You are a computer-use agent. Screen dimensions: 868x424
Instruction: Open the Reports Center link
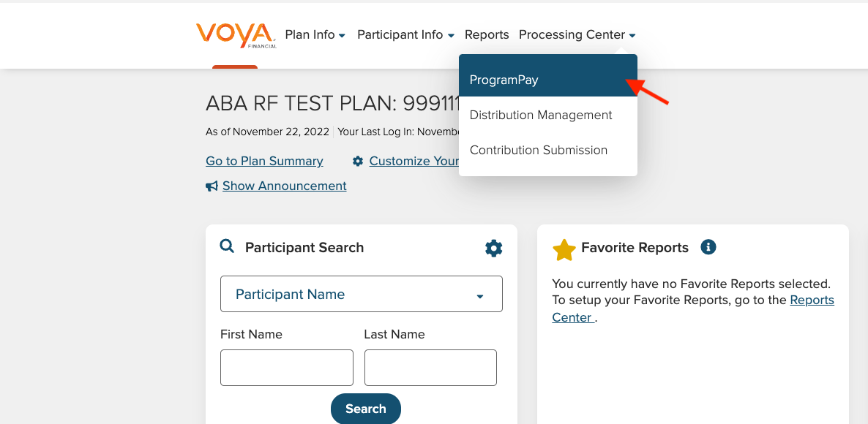pyautogui.click(x=693, y=308)
